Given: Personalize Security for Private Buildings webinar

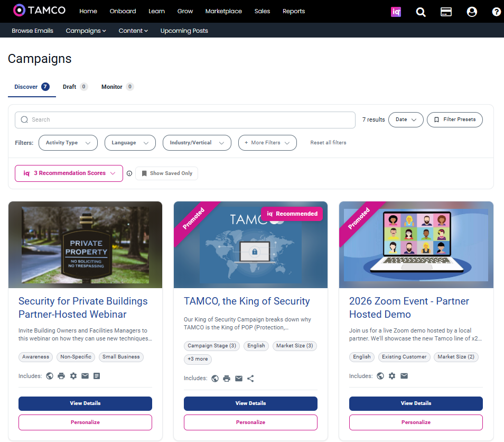Looking at the screenshot, I should coord(85,422).
